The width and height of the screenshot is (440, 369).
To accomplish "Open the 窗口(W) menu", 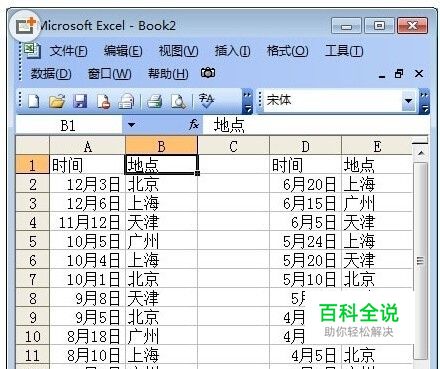I will (x=109, y=73).
